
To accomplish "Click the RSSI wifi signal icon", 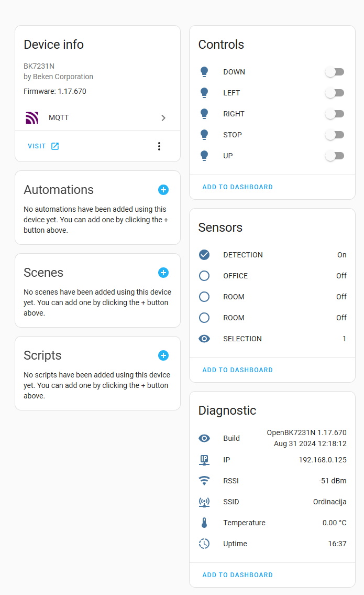I will pos(204,481).
